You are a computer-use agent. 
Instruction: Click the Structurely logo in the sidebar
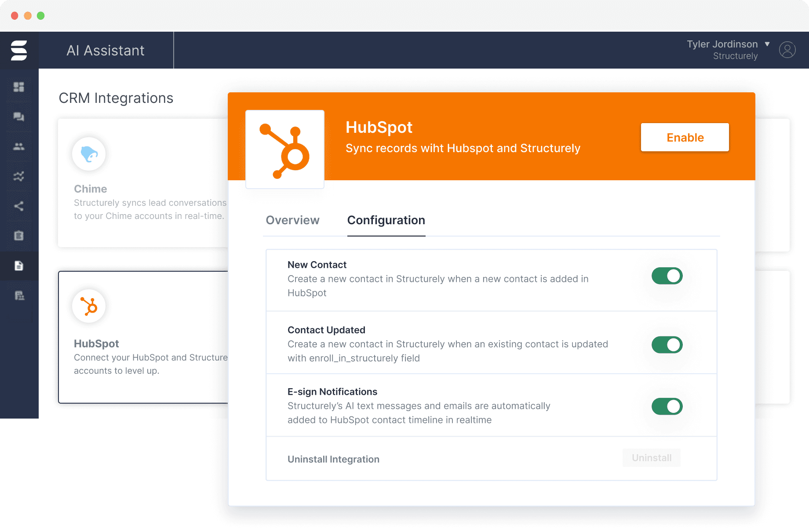point(19,50)
